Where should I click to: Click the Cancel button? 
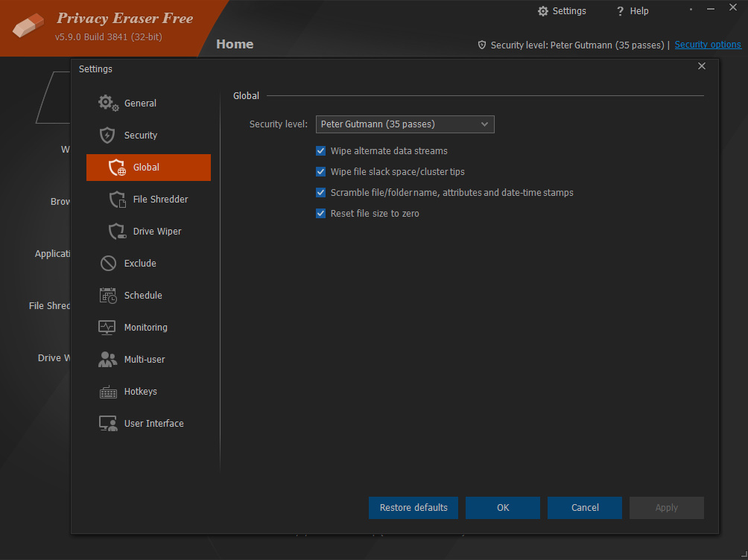tap(585, 508)
